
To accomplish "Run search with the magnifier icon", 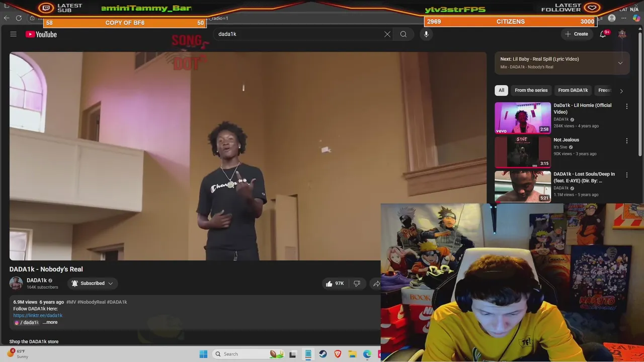I will [x=404, y=34].
